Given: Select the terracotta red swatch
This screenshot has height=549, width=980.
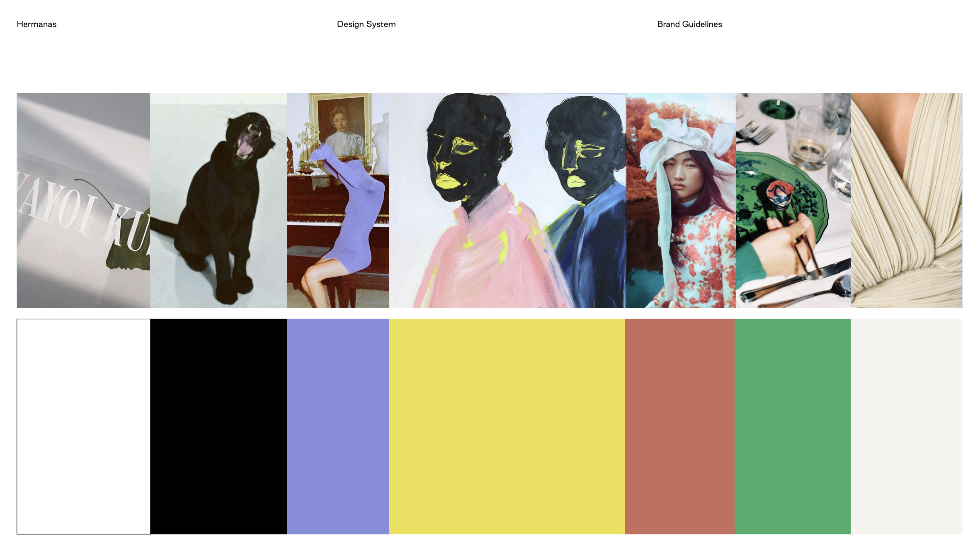Looking at the screenshot, I should (x=679, y=426).
